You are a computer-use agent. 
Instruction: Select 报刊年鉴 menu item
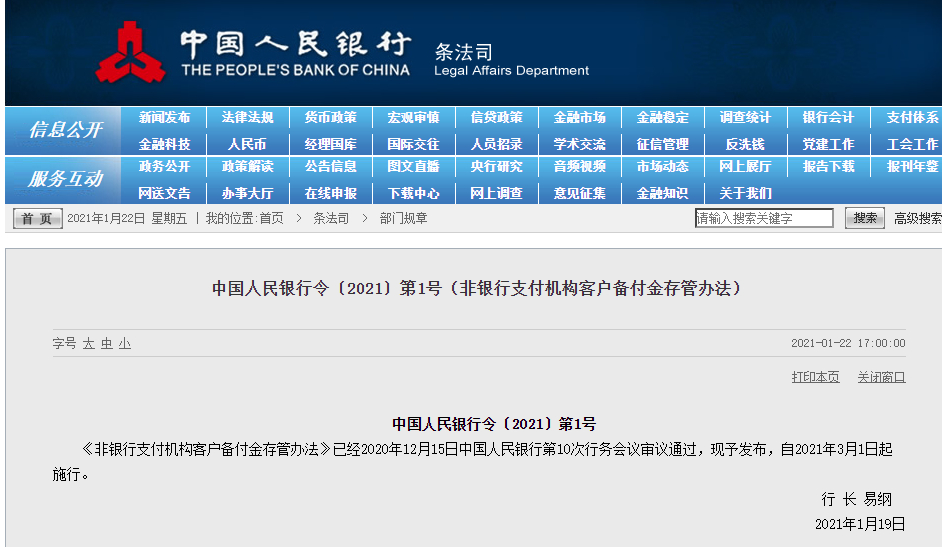pyautogui.click(x=912, y=166)
